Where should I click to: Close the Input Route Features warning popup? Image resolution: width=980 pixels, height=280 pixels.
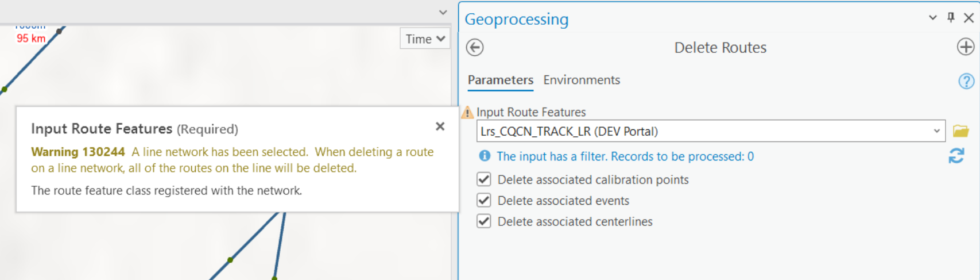[440, 126]
